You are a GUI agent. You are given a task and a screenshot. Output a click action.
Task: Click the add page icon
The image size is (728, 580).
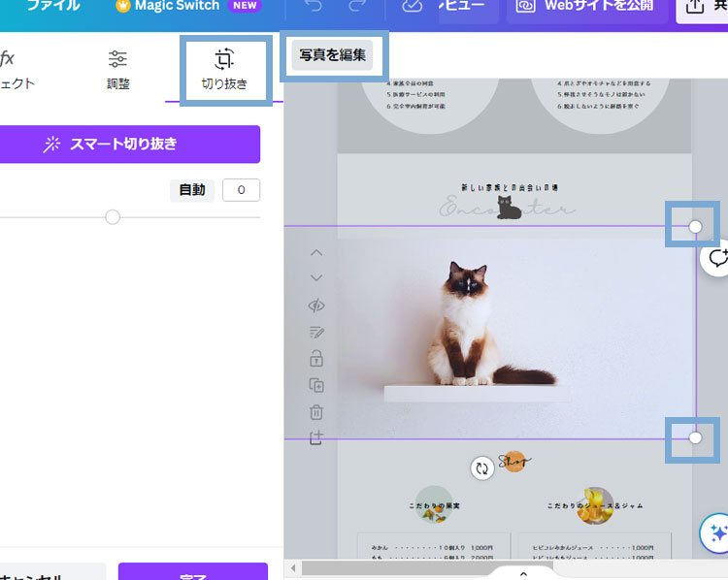tap(316, 437)
